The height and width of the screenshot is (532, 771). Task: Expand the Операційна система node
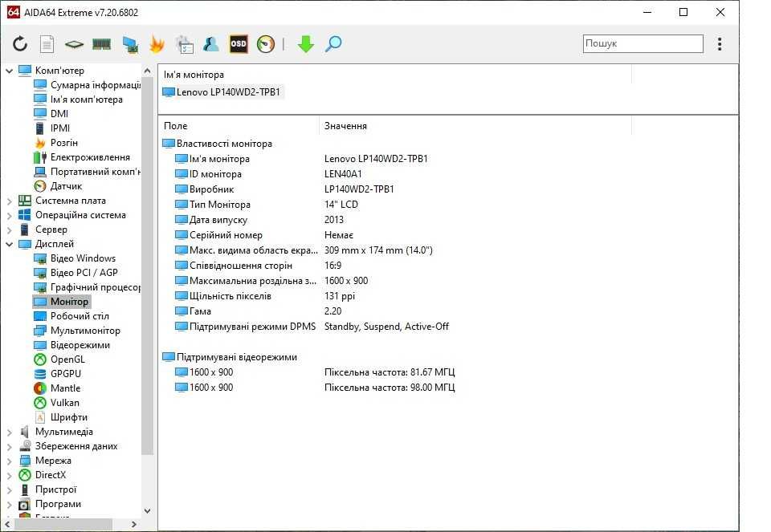click(x=10, y=215)
